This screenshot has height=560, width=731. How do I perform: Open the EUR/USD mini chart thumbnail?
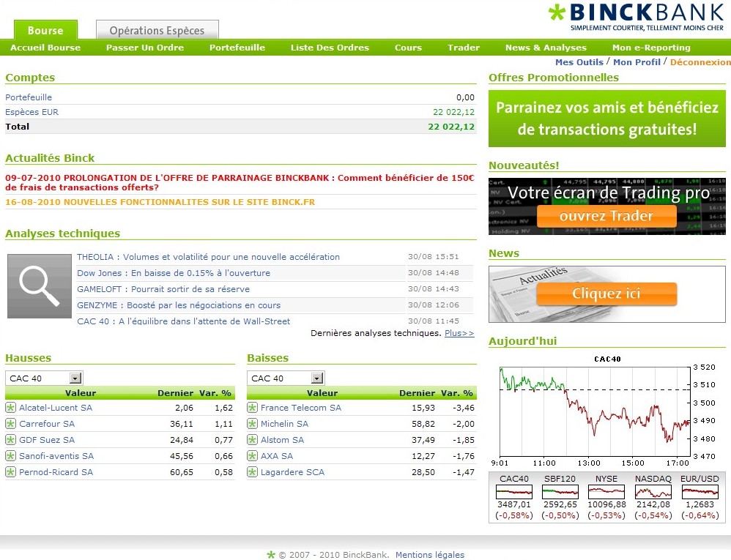700,492
